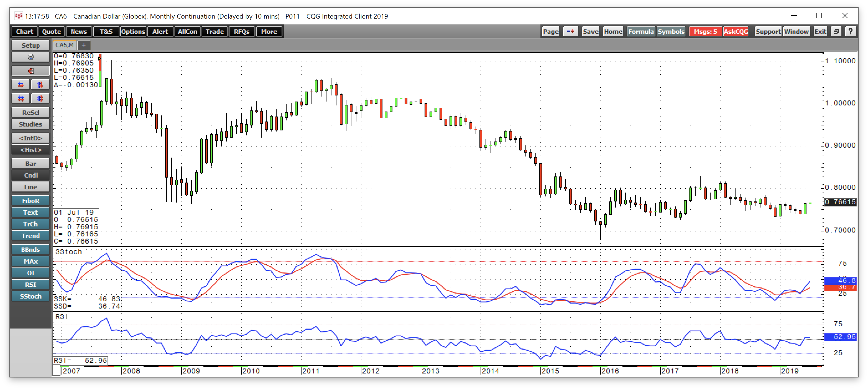Toggle the MAx study
The height and width of the screenshot is (389, 868).
pos(31,261)
